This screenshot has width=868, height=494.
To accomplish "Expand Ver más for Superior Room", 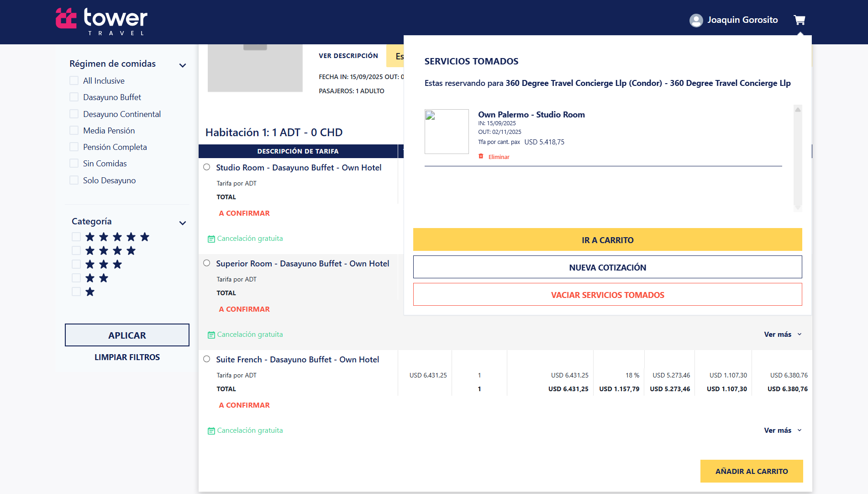I will click(x=799, y=334).
